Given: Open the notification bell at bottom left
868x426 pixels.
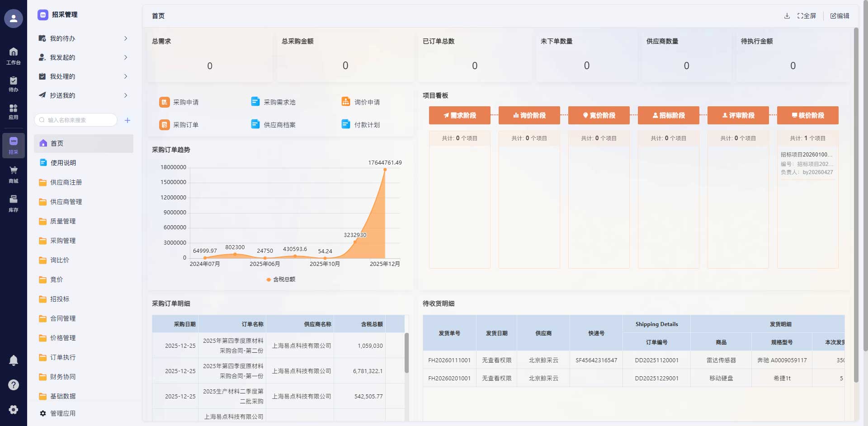Looking at the screenshot, I should [x=13, y=360].
